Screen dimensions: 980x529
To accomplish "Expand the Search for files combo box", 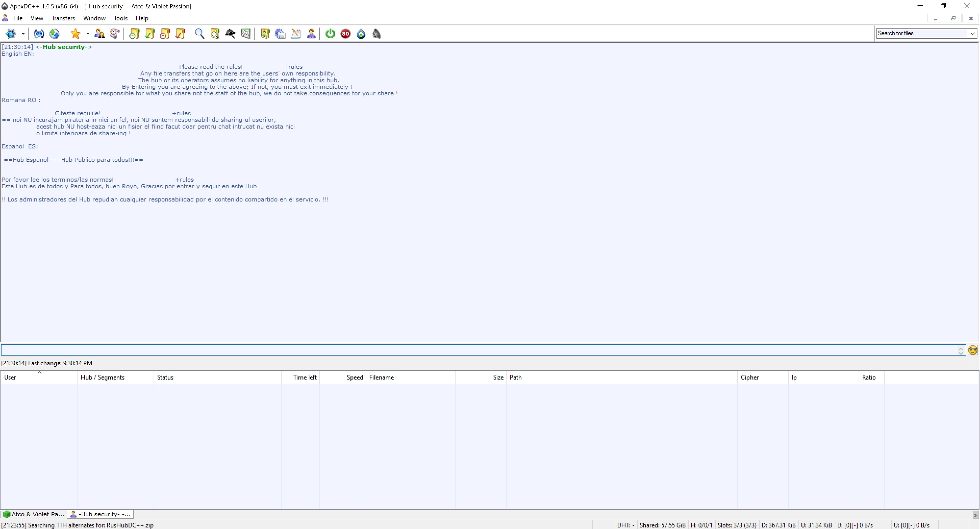I will [x=972, y=33].
